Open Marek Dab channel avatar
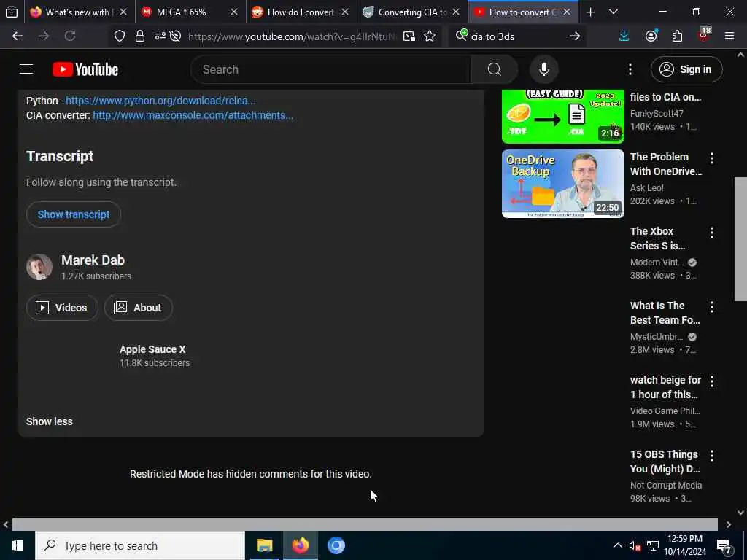Image resolution: width=747 pixels, height=560 pixels. tap(39, 267)
